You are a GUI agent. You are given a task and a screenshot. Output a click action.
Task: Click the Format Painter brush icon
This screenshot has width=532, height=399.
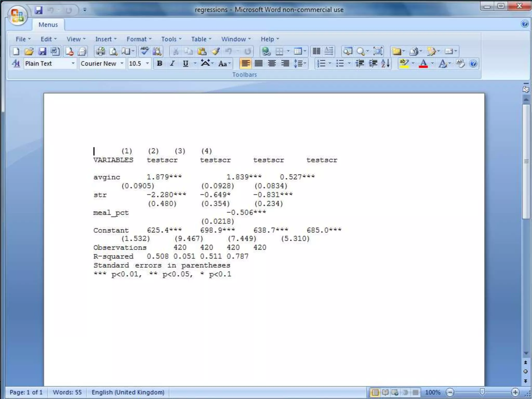pos(216,51)
